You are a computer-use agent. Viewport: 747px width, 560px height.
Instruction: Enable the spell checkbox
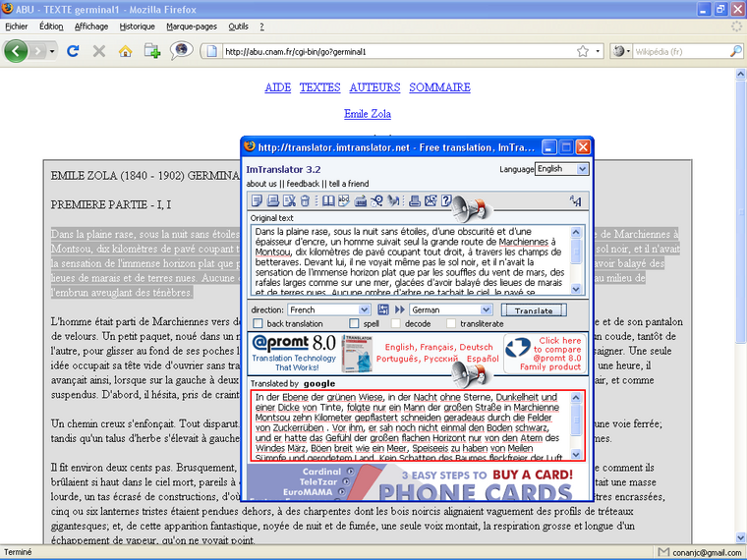click(354, 324)
